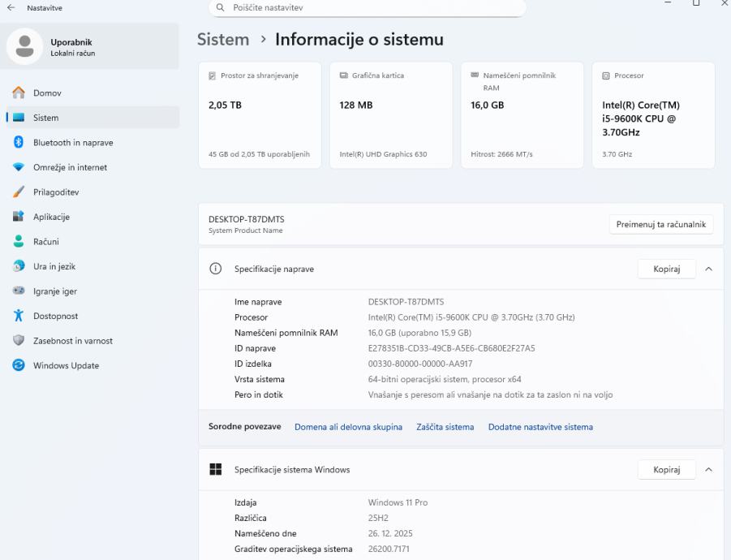This screenshot has width=731, height=560.
Task: Click the Dostopnost accessibility icon
Action: click(19, 316)
